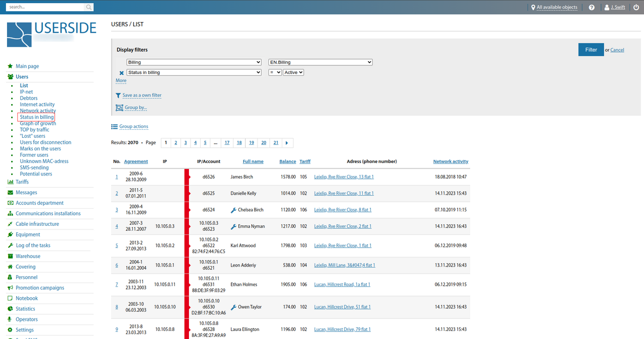The width and height of the screenshot is (644, 339).
Task: Open the Active status dropdown
Action: tap(294, 72)
